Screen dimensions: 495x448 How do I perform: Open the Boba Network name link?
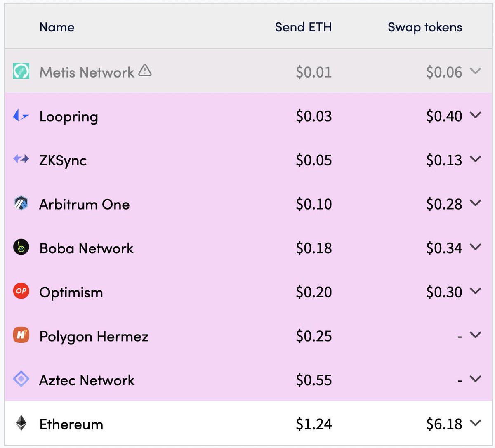87,248
